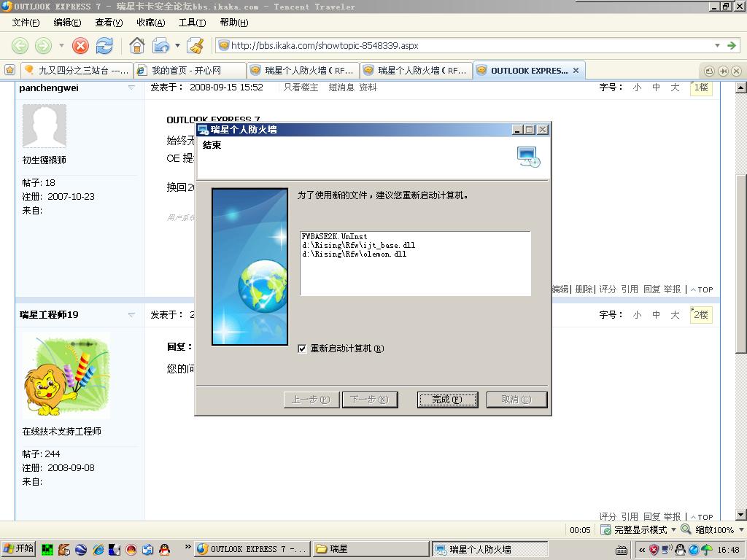
Task: Open the undo-close icon dropdown arrow
Action: tap(178, 46)
